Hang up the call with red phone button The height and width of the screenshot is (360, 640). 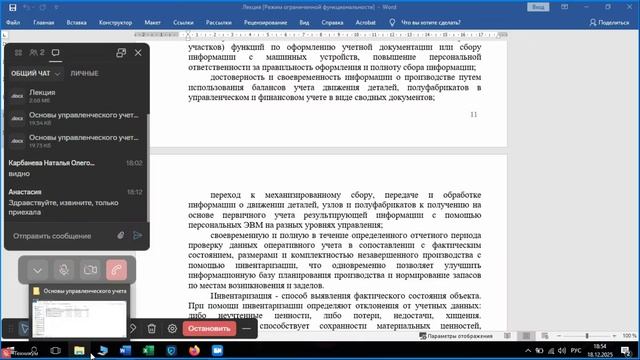coord(116,270)
